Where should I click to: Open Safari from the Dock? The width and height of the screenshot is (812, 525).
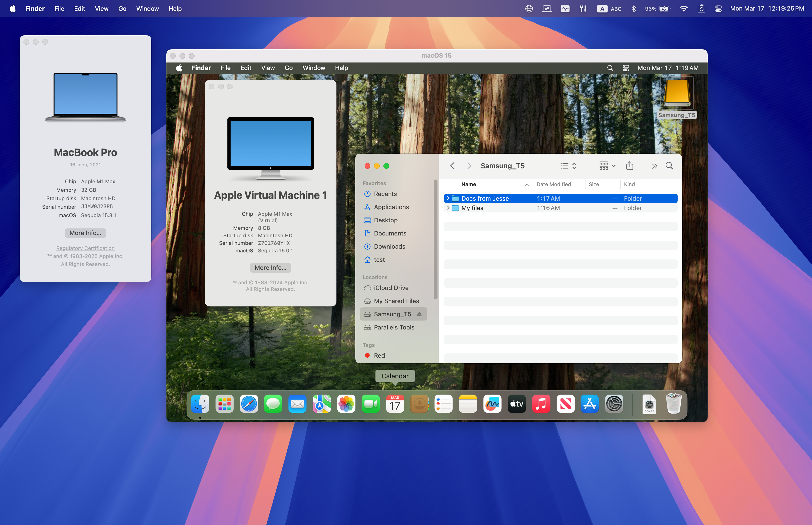coord(249,404)
